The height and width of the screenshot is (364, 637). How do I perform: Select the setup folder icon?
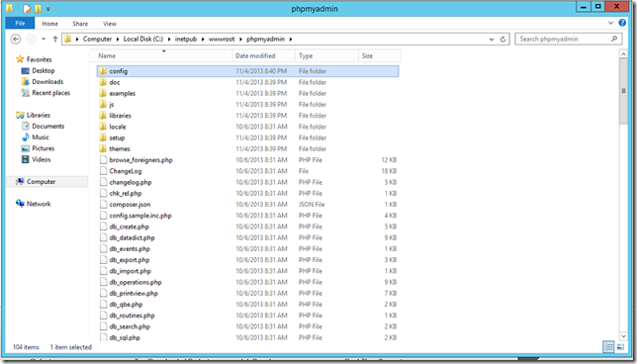[103, 137]
